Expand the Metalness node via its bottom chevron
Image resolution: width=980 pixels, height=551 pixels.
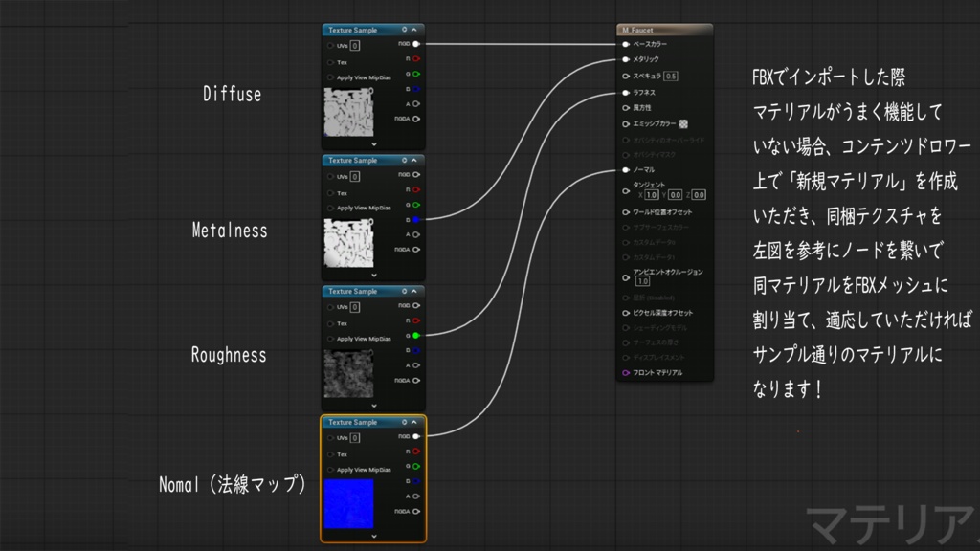tap(373, 275)
